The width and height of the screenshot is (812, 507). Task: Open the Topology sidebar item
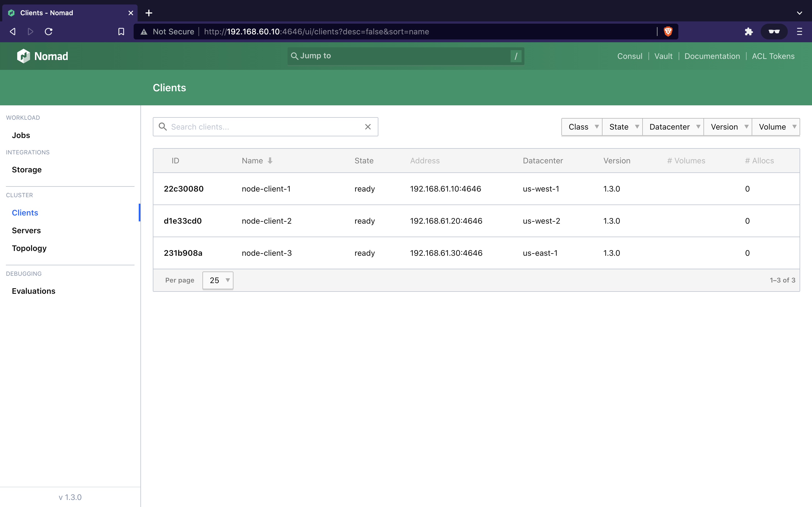pos(29,248)
